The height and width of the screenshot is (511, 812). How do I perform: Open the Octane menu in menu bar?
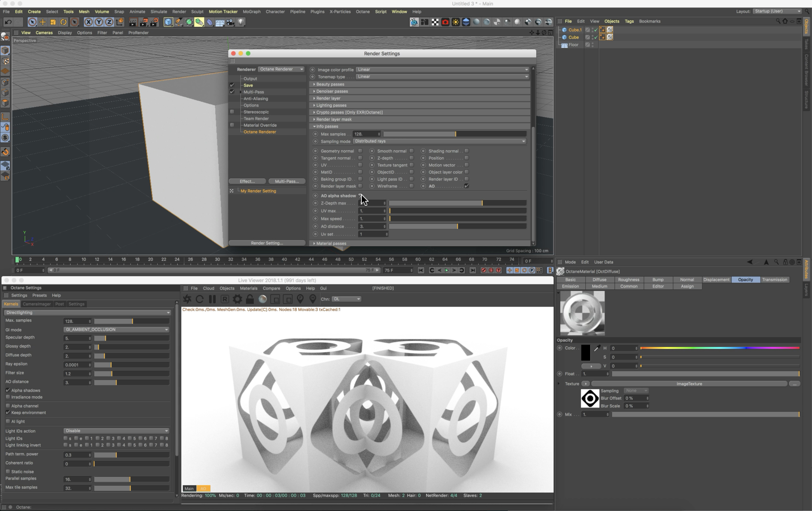pos(362,12)
